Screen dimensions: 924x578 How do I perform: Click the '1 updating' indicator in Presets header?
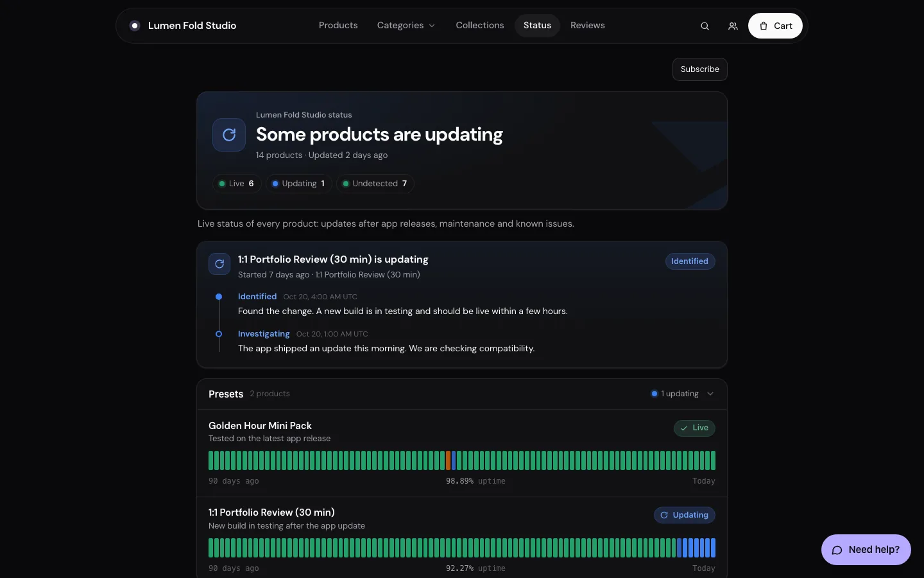point(675,394)
